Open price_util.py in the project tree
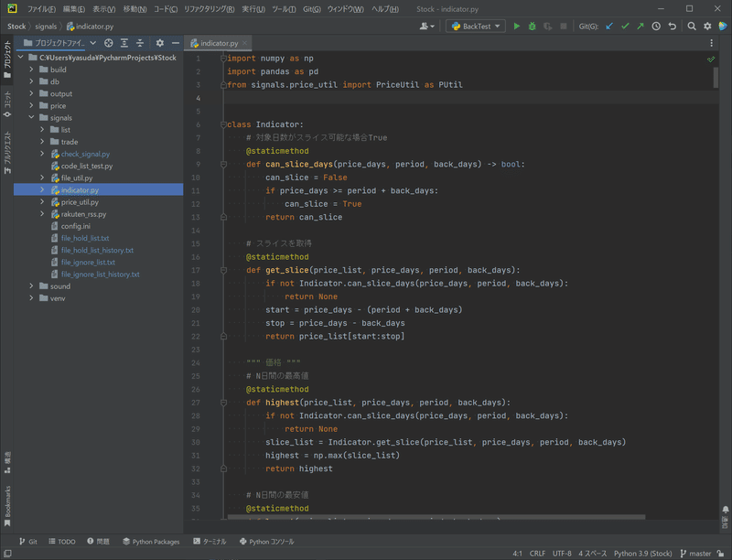 coord(80,202)
